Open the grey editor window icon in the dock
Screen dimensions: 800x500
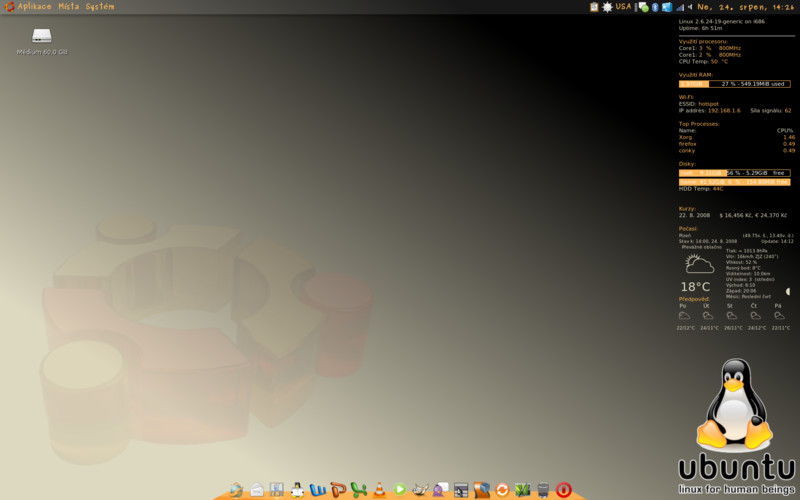pyautogui.click(x=461, y=490)
